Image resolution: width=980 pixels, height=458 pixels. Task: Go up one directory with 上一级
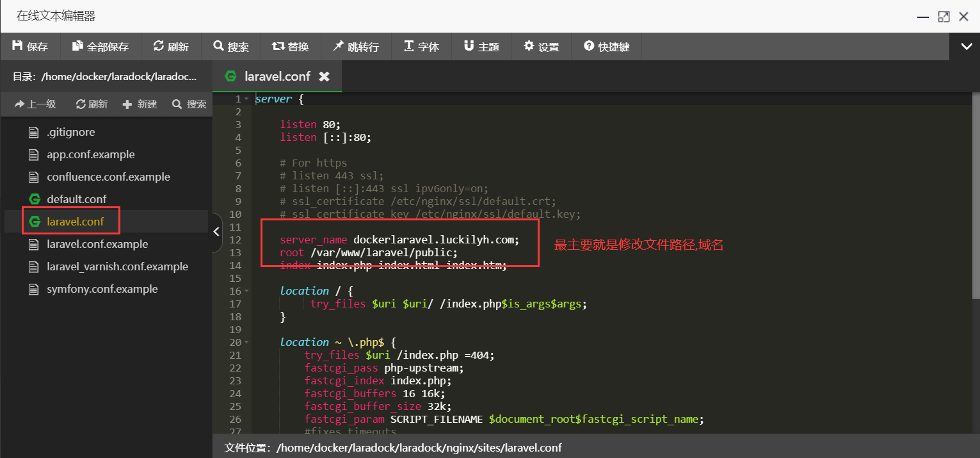point(36,104)
